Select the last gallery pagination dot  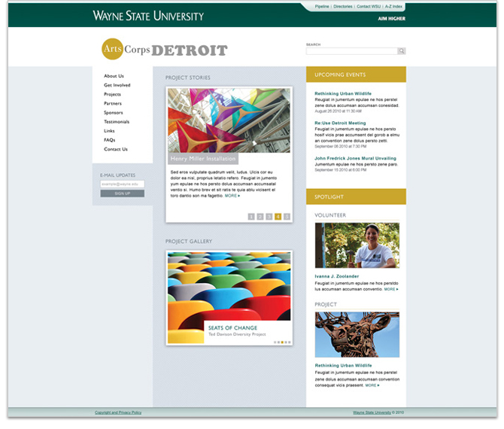pos(290,342)
